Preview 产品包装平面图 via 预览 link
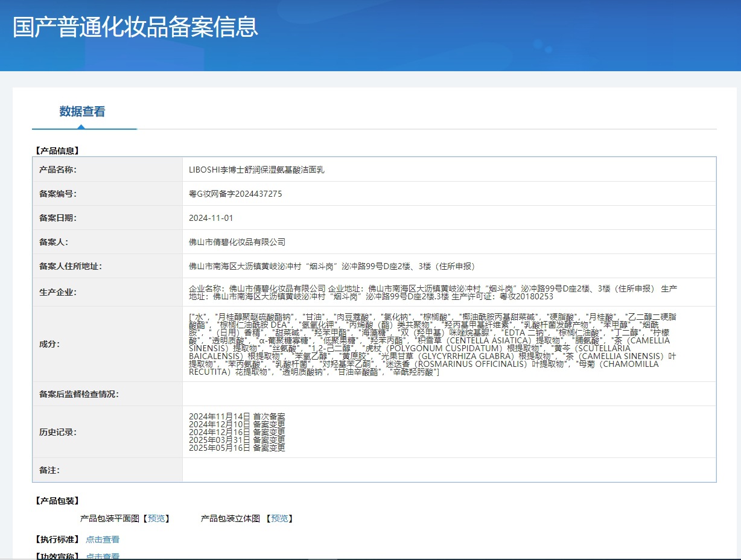Screen dimensions: 741x560 tap(156, 518)
